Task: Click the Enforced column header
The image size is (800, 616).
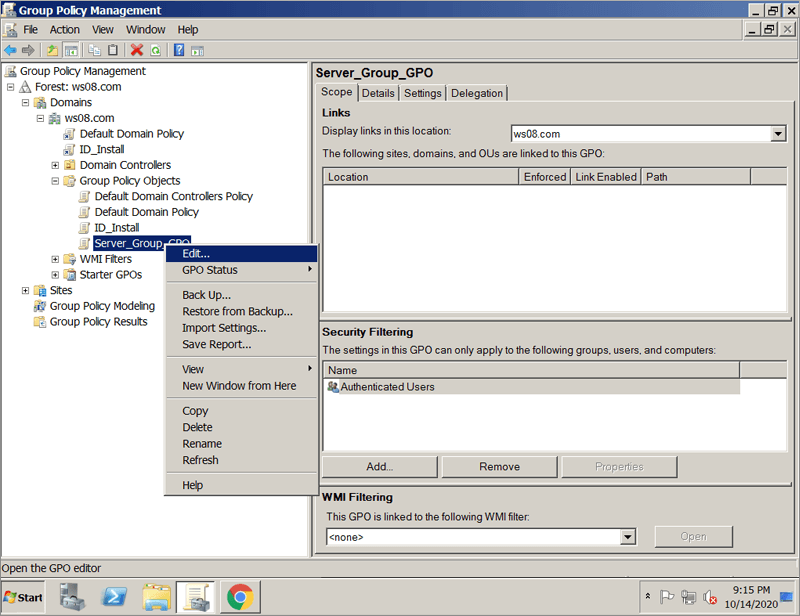Action: pos(544,177)
